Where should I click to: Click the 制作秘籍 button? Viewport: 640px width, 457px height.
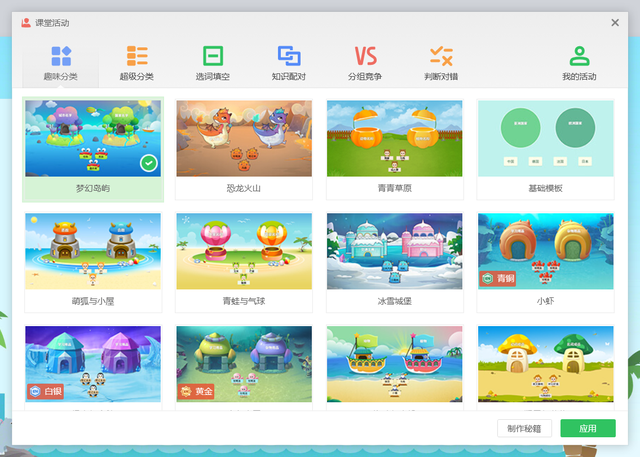524,428
